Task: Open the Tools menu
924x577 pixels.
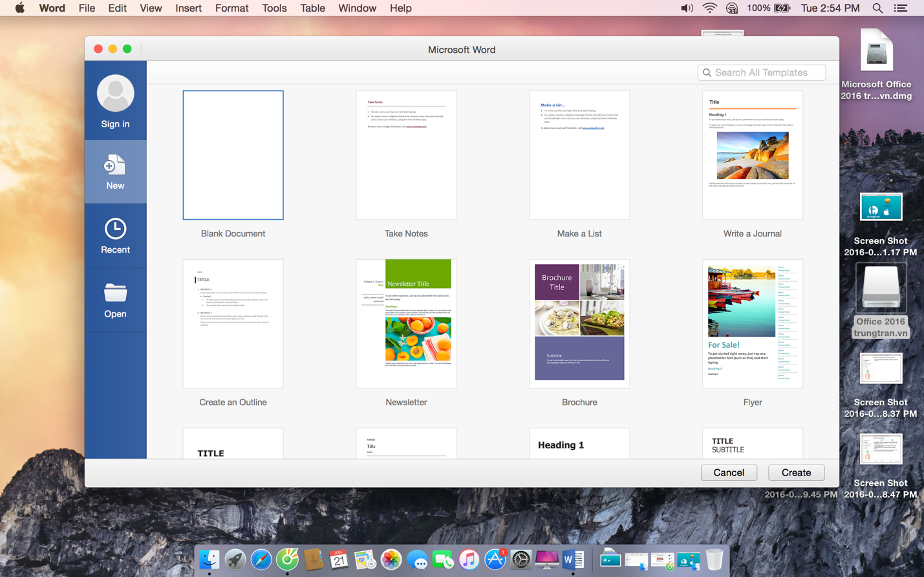Action: (x=274, y=8)
